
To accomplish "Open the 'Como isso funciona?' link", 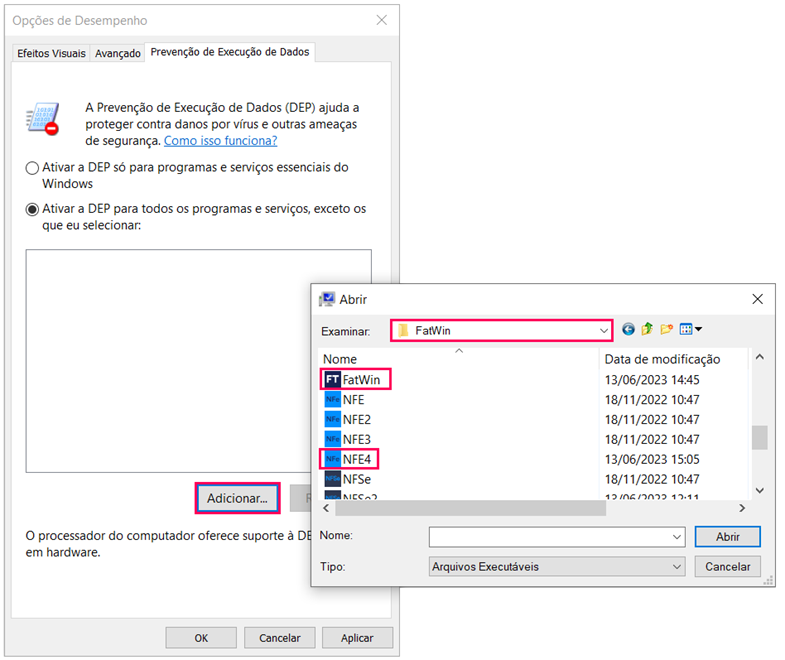I will click(220, 141).
